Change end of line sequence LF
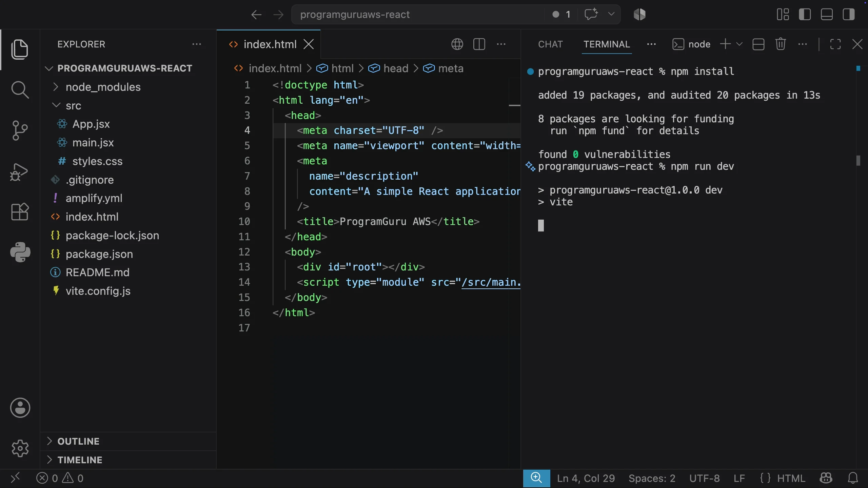 (x=739, y=478)
